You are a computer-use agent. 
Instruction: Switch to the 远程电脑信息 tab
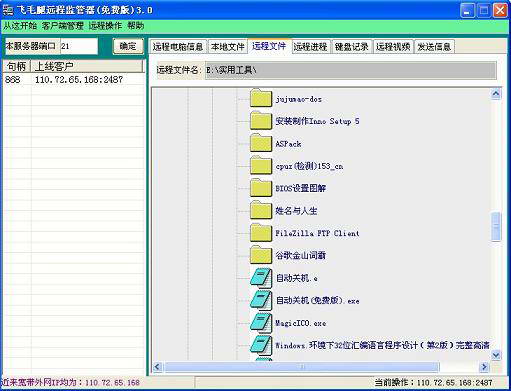178,47
